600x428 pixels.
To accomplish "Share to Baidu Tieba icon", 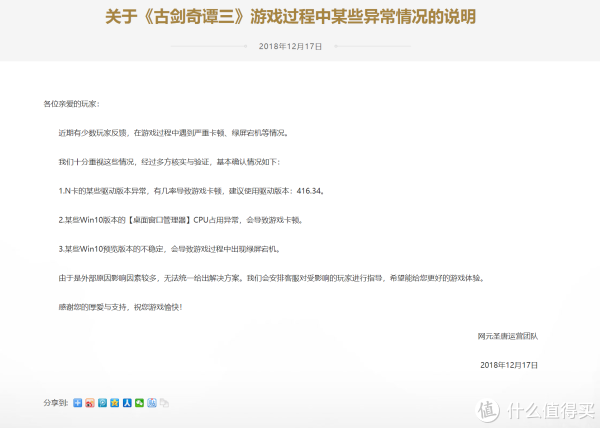I will [x=152, y=403].
